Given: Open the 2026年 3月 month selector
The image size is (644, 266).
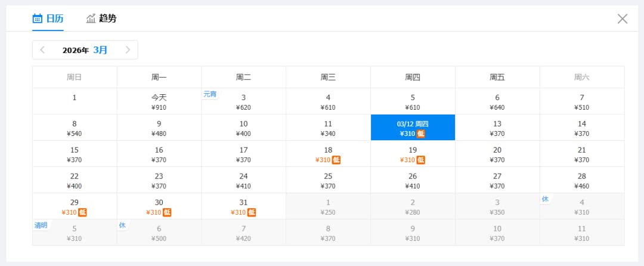Looking at the screenshot, I should click(x=85, y=50).
